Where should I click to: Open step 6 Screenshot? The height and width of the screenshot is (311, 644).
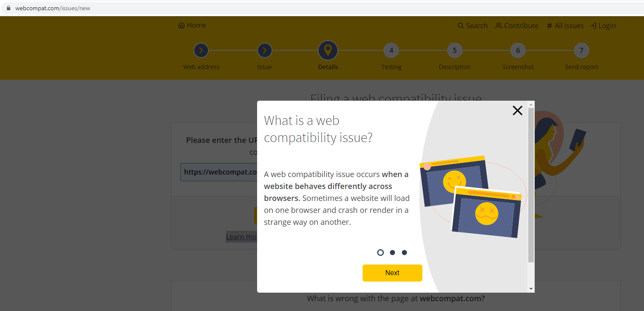(x=518, y=50)
